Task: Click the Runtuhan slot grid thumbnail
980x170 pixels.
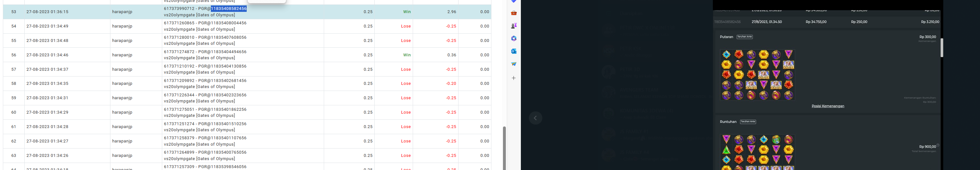Action: [757, 152]
